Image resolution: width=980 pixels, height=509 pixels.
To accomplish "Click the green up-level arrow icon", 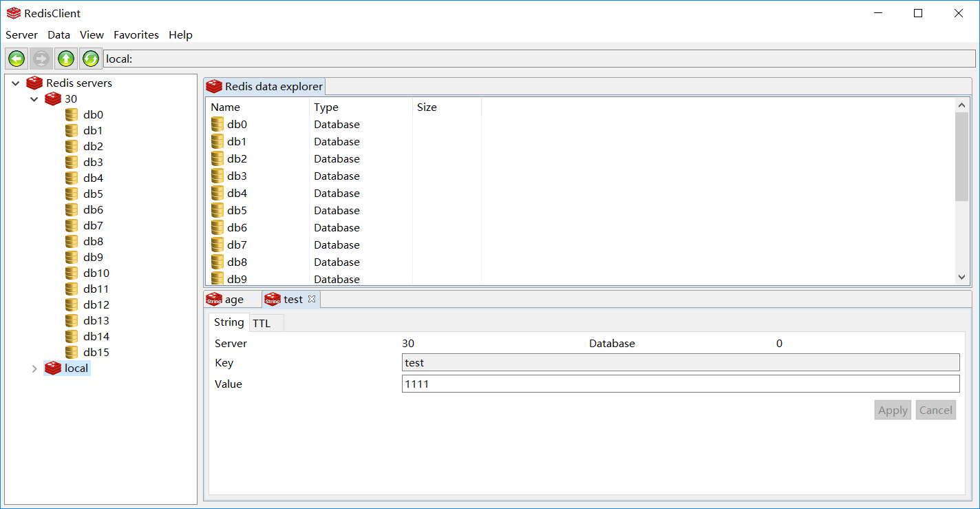I will tap(66, 59).
